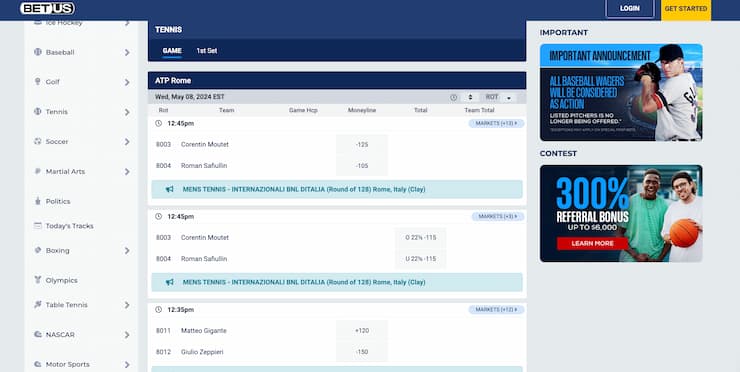Click the Today's Tracks icon in sidebar
740x372 pixels.
tap(38, 226)
